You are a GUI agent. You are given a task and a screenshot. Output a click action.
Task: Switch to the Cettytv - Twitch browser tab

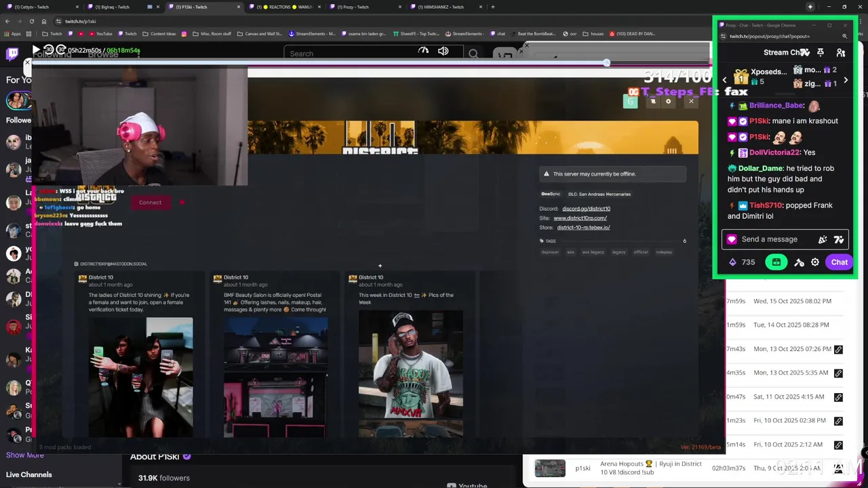[x=42, y=7]
